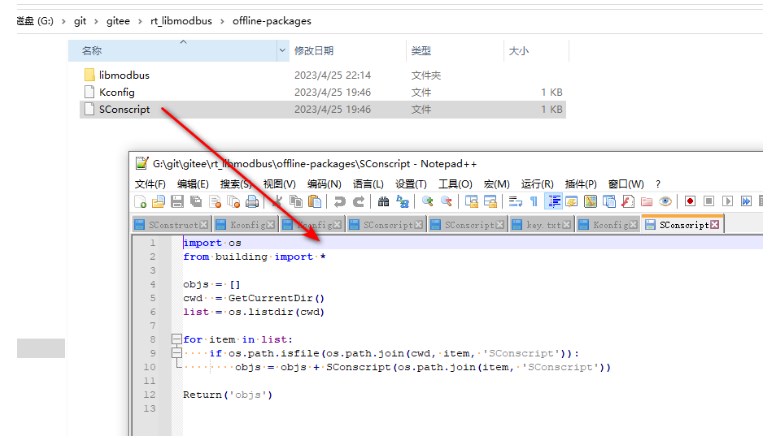Open the ? help menu

click(658, 184)
